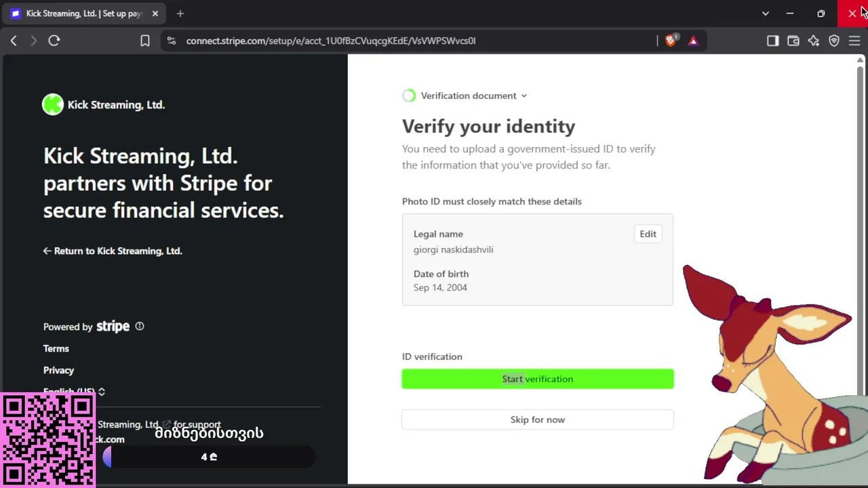The height and width of the screenshot is (488, 868).
Task: Open Brave Rewards triangle icon
Action: click(x=693, y=41)
